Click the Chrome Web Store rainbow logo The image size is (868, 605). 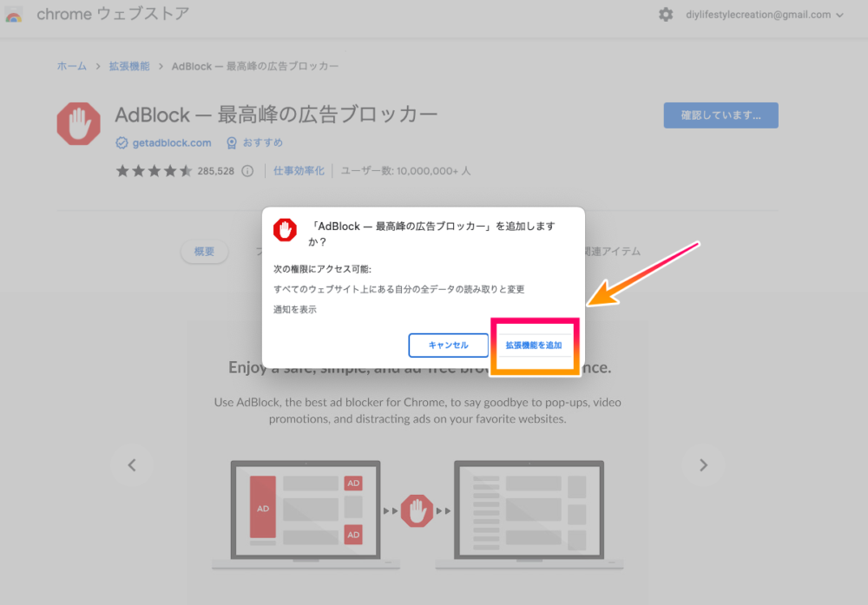coord(13,15)
